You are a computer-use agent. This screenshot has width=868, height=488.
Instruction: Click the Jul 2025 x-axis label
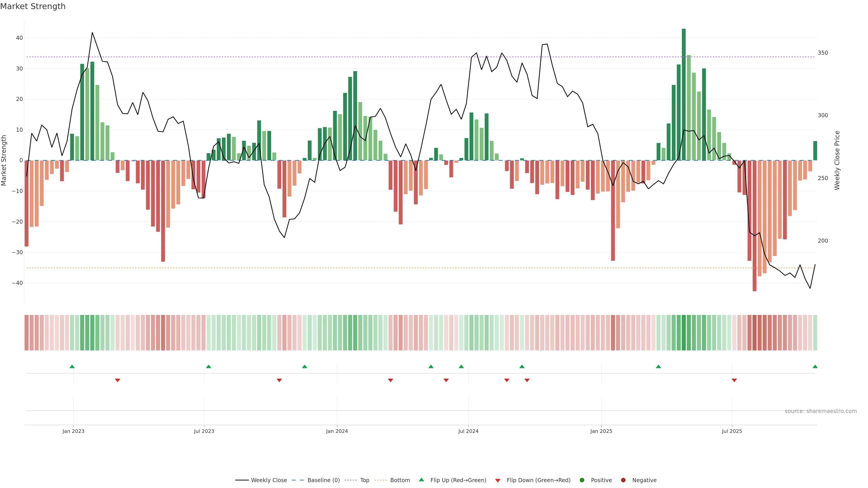(x=732, y=431)
